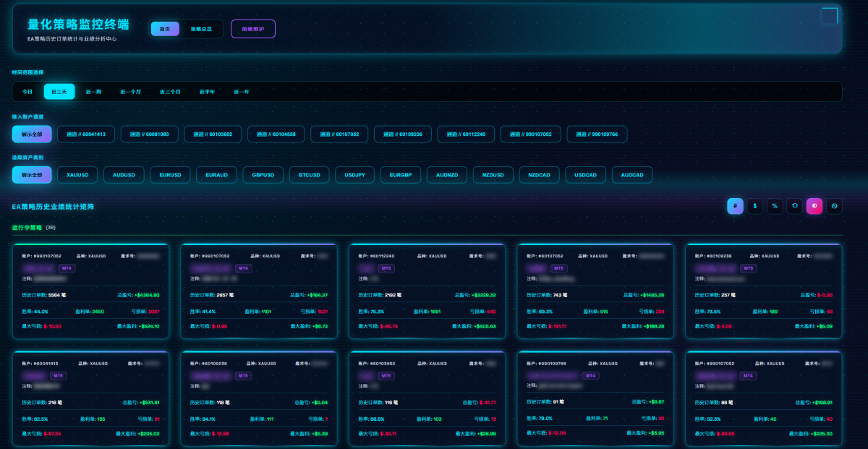Switch to the % percentage display icon
868x449 pixels.
pos(775,206)
